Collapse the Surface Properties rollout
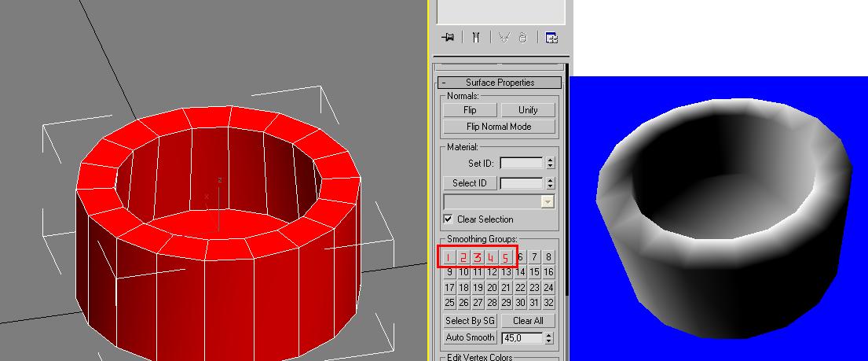868x361 pixels. 500,83
